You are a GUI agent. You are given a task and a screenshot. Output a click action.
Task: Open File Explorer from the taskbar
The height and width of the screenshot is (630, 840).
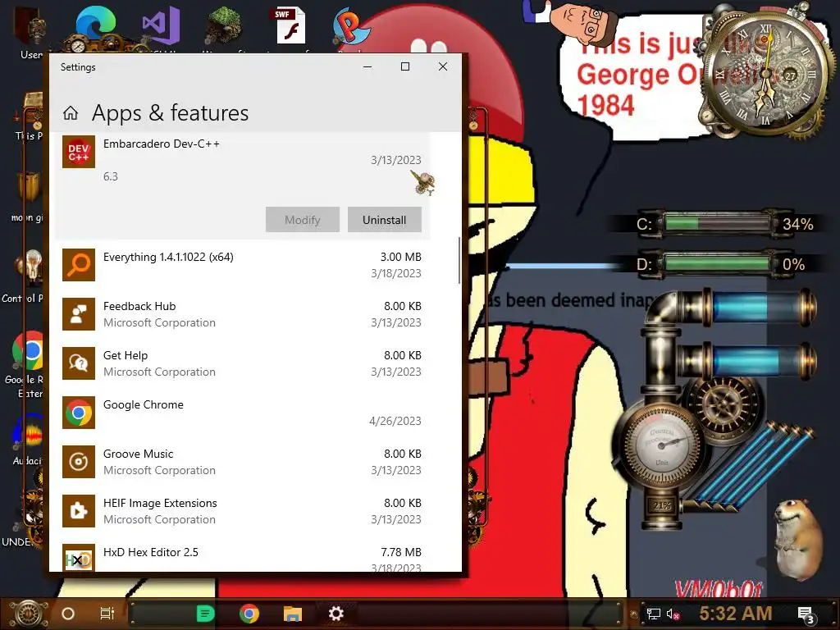(x=293, y=614)
